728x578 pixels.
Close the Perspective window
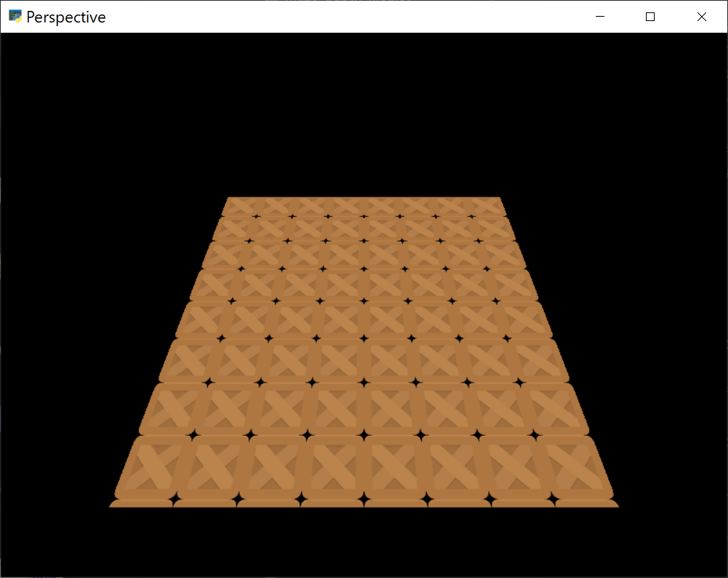[701, 17]
